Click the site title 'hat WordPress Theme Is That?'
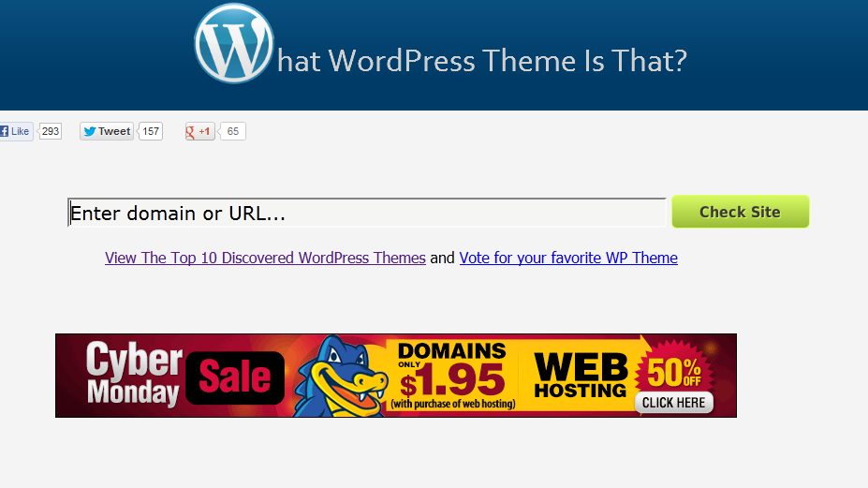The width and height of the screenshot is (868, 488). pos(481,60)
